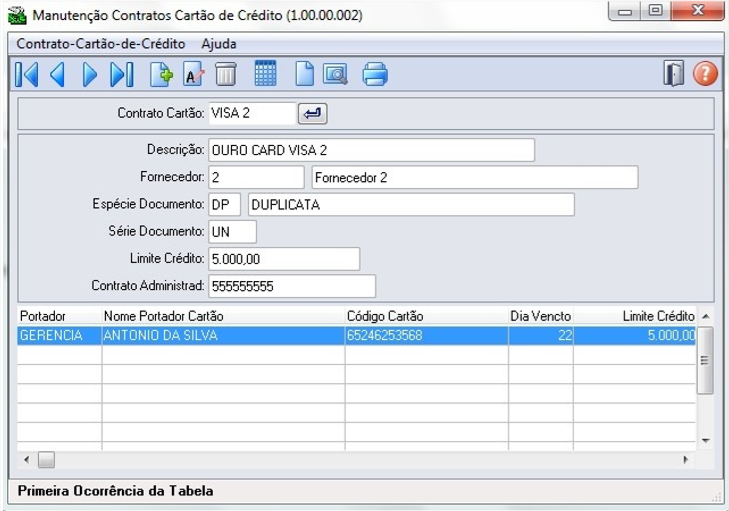Delete record trash can icon

(x=226, y=74)
